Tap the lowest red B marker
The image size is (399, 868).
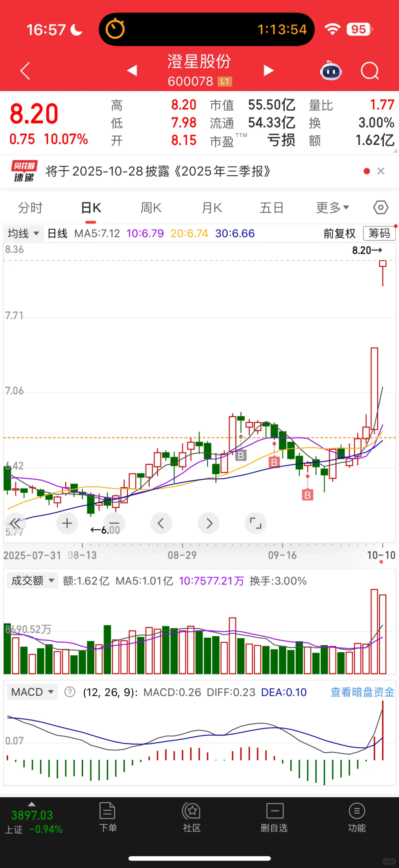307,494
